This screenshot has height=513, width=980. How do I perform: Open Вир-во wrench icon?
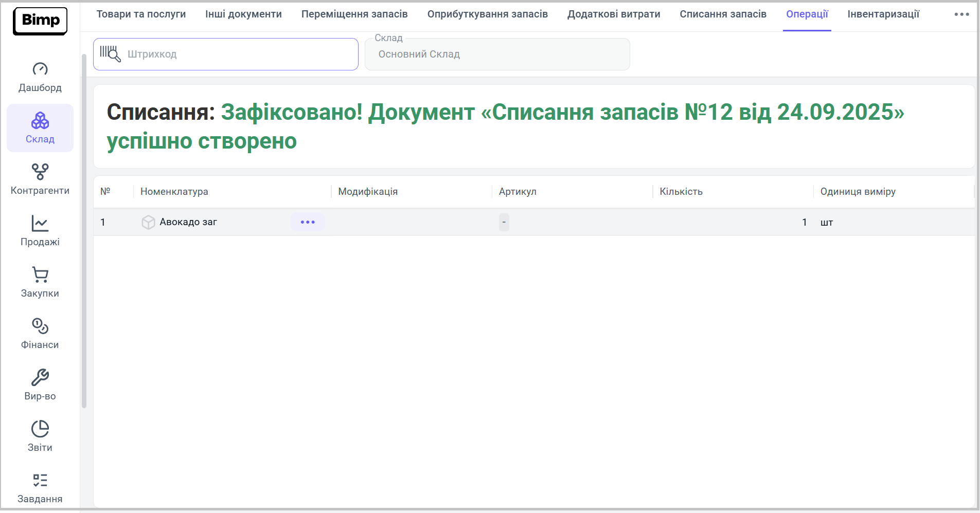tap(40, 378)
